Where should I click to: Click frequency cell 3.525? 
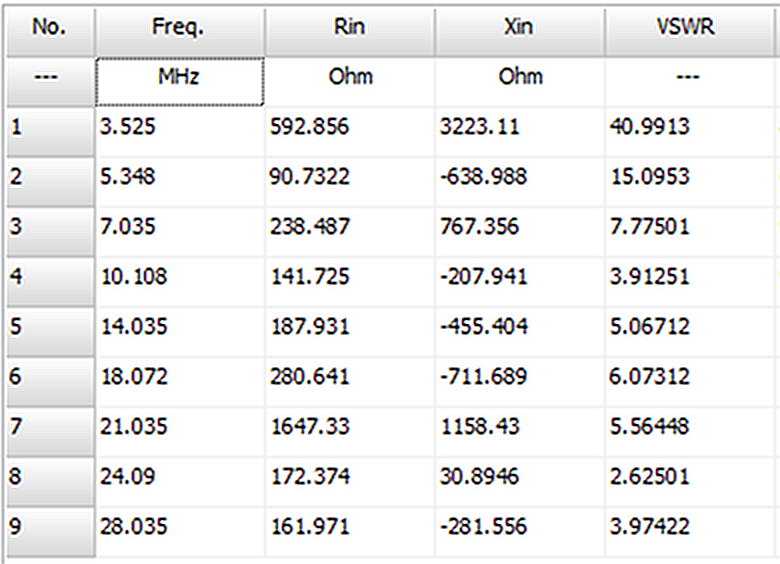[180, 131]
